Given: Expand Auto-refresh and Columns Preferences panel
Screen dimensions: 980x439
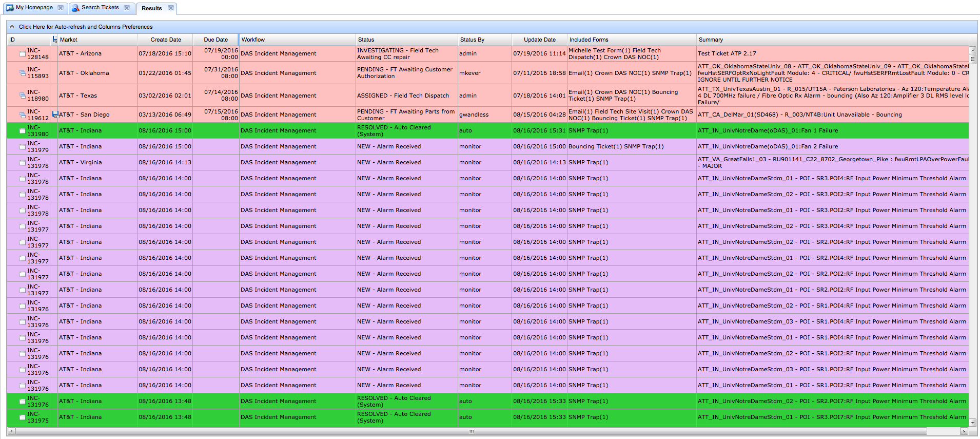Looking at the screenshot, I should tap(12, 27).
